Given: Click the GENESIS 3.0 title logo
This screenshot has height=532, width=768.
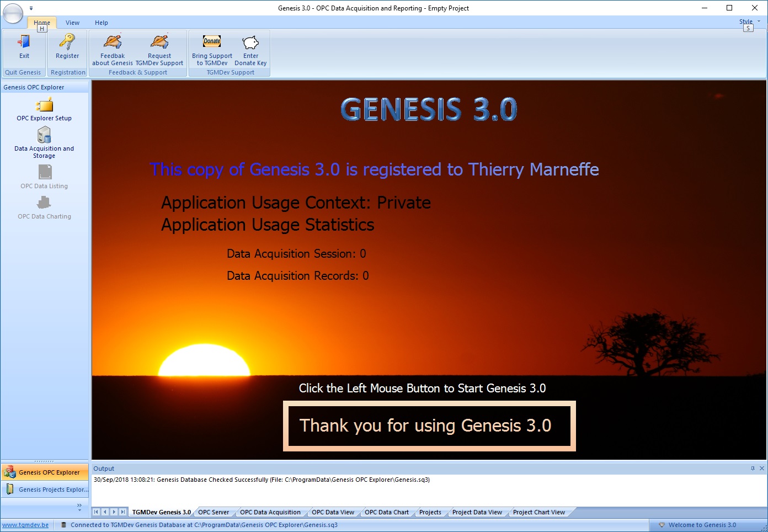Looking at the screenshot, I should (x=429, y=109).
